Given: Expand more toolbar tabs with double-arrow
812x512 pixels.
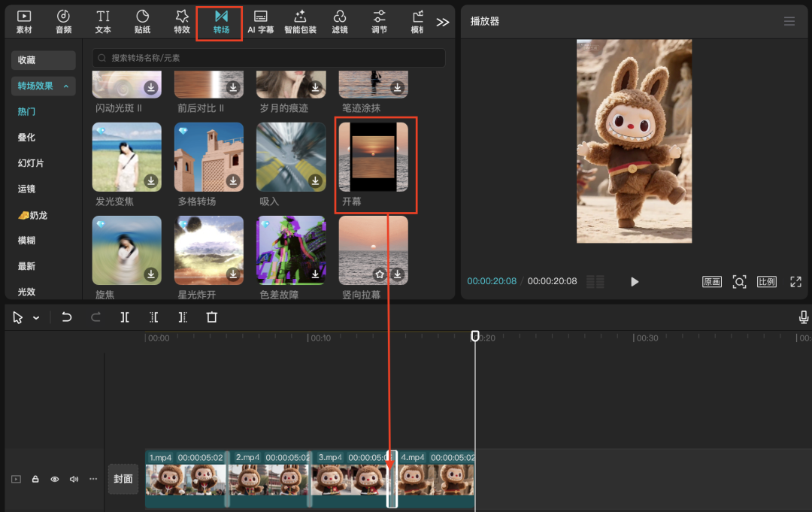Looking at the screenshot, I should tap(443, 22).
